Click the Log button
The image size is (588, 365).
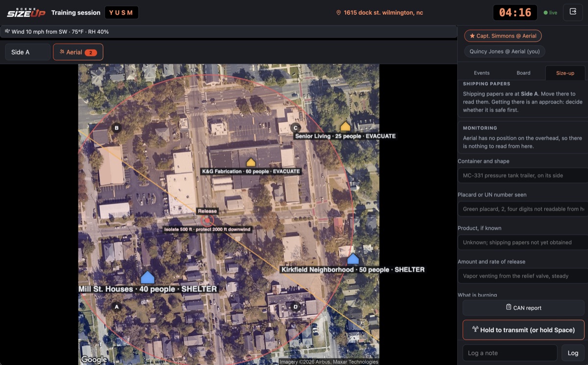(x=573, y=353)
